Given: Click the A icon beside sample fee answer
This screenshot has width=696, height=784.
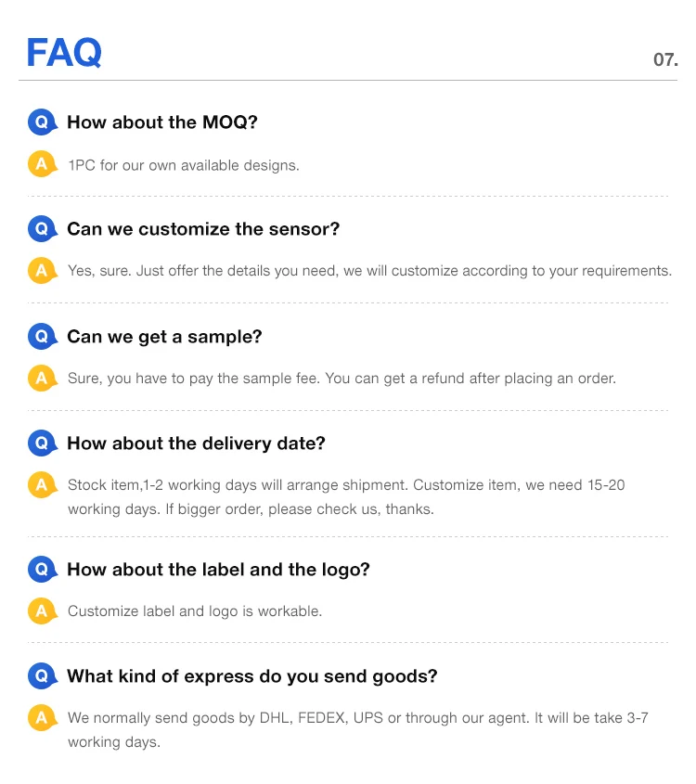Looking at the screenshot, I should (x=42, y=378).
